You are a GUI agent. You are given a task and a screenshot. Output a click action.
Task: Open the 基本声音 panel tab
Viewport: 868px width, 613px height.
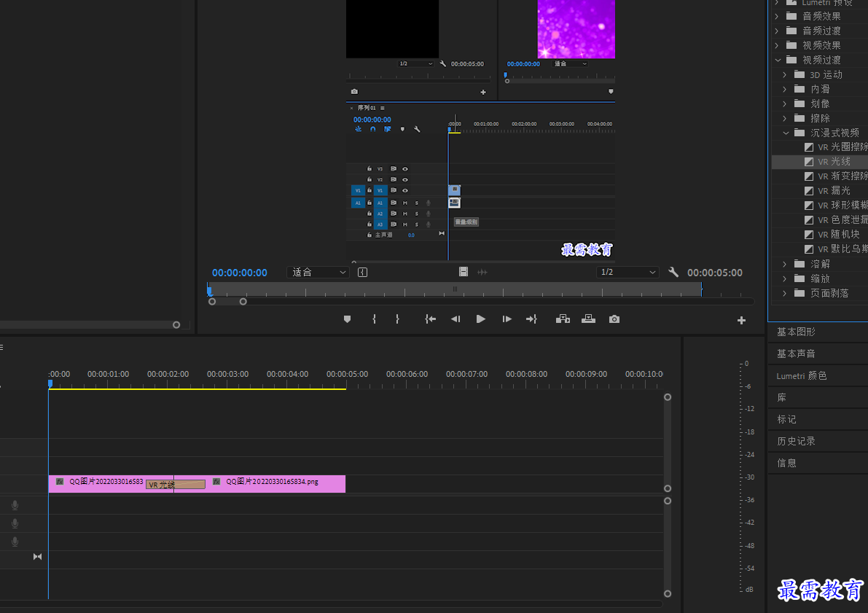(x=796, y=354)
